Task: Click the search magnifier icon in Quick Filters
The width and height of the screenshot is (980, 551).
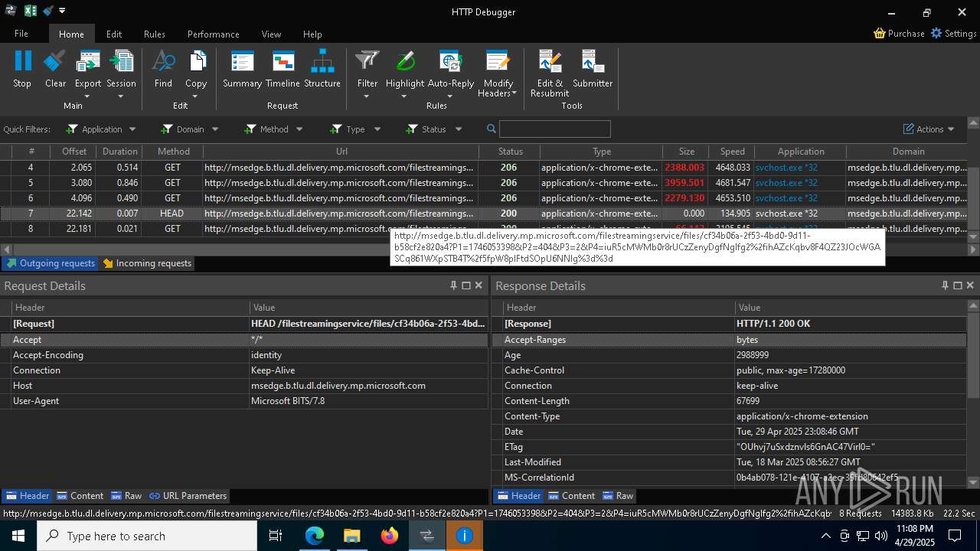Action: point(492,129)
